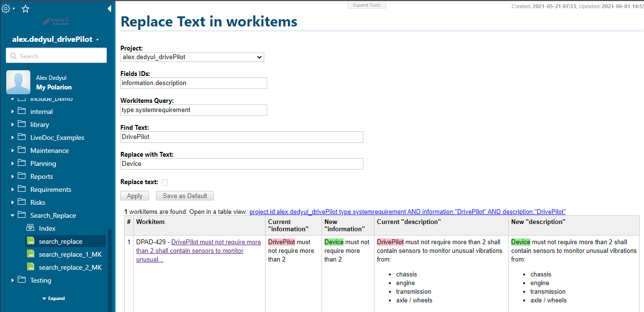Viewport: 644px width, 312px height.
Task: Click the Risks folder icon
Action: click(x=21, y=202)
